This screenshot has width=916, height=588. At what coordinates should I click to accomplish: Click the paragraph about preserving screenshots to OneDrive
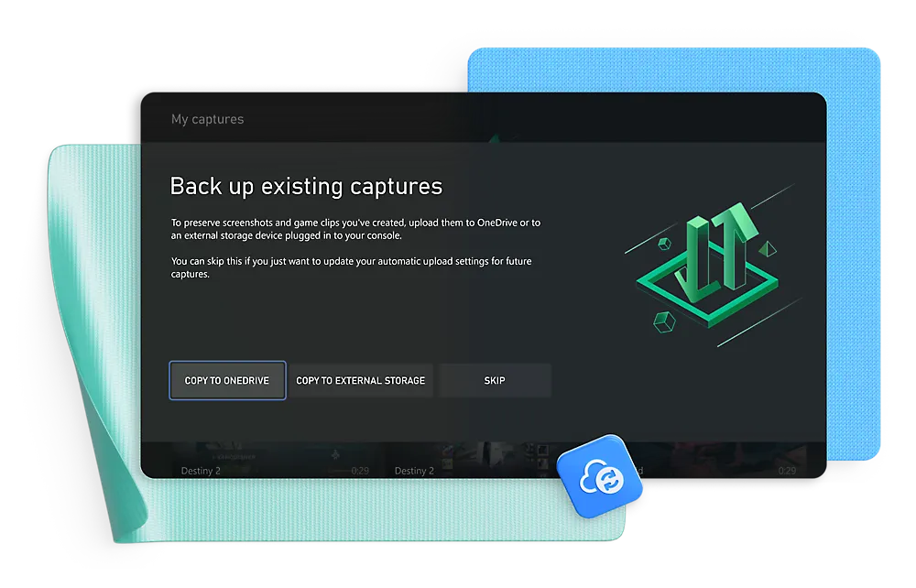coord(355,229)
